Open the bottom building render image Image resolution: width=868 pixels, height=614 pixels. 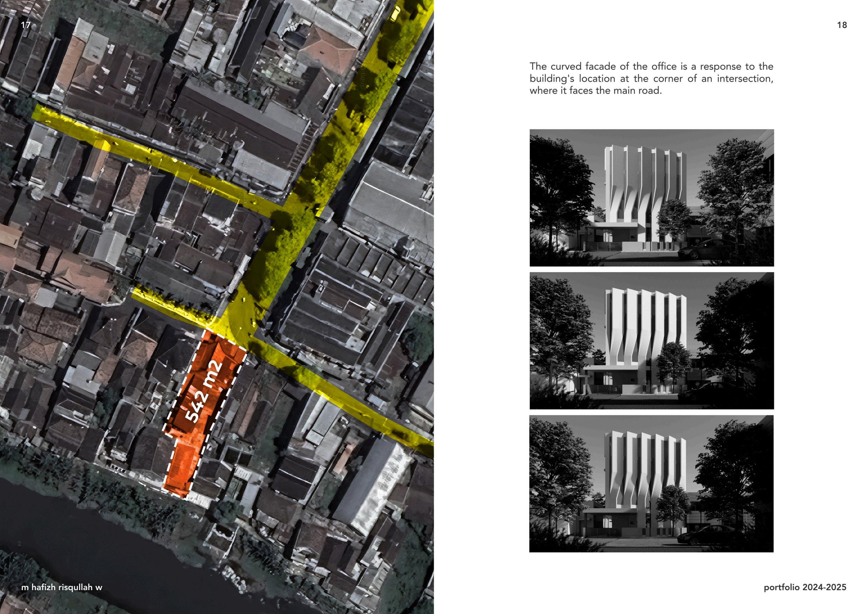point(651,483)
